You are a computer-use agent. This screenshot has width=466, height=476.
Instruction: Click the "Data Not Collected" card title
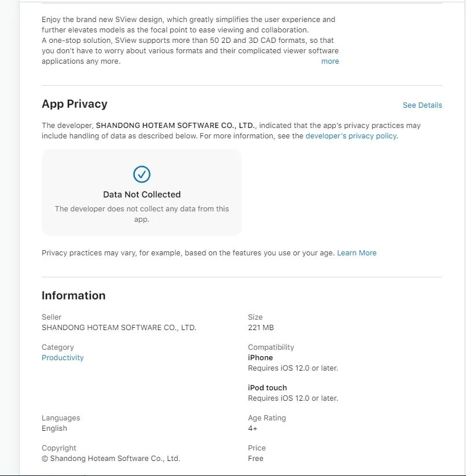tap(142, 195)
